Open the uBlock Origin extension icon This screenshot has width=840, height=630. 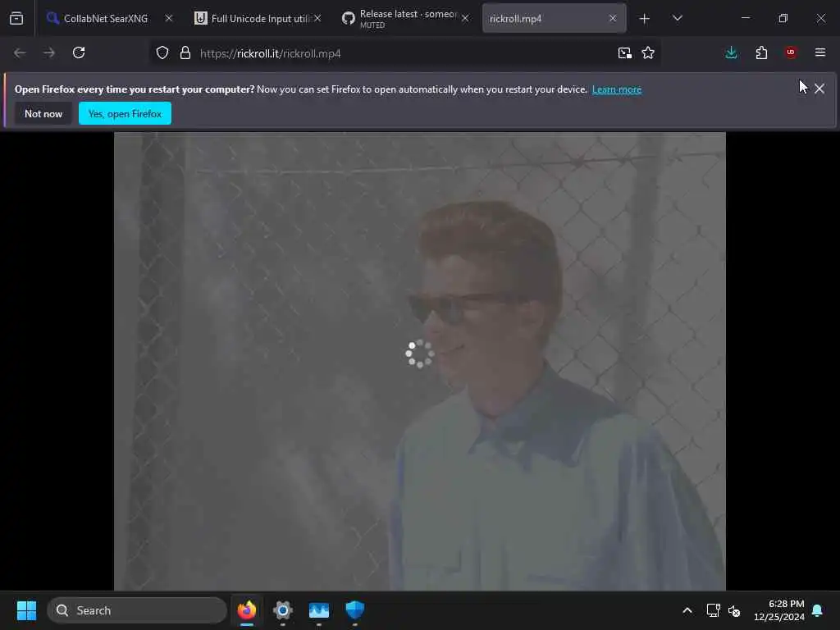[x=791, y=52]
